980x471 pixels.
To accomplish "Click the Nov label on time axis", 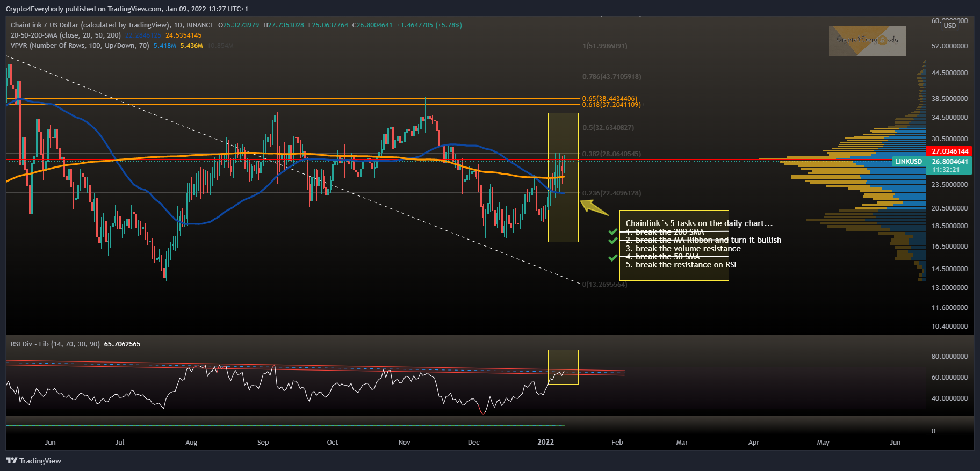I will point(404,443).
